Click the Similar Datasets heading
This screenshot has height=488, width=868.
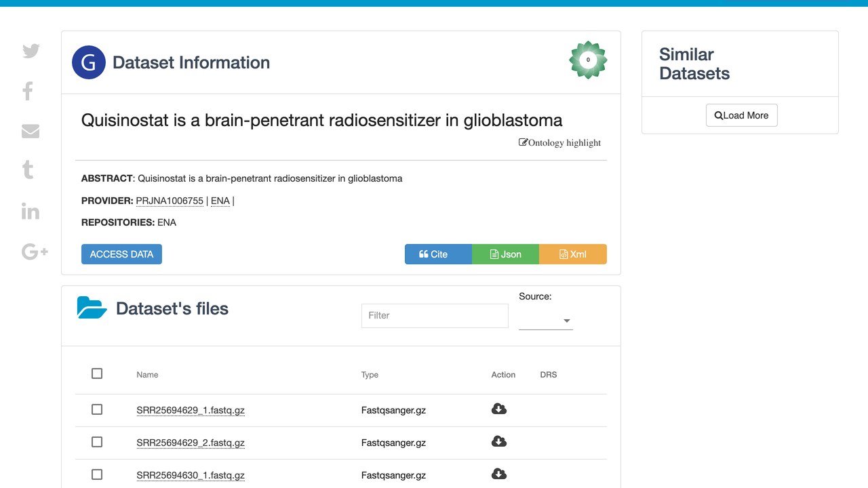(x=694, y=64)
